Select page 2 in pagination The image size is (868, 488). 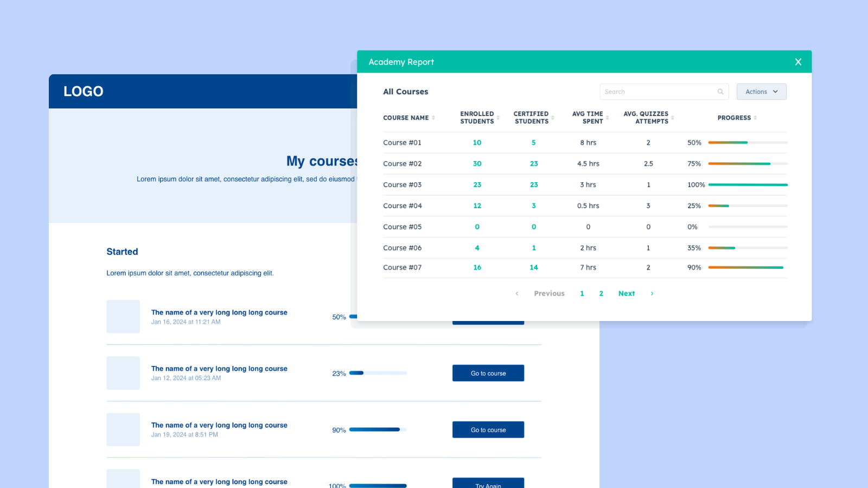(x=601, y=293)
